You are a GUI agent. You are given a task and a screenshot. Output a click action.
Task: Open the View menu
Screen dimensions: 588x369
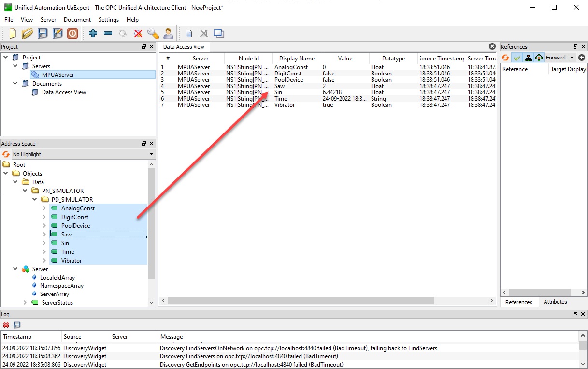point(27,20)
